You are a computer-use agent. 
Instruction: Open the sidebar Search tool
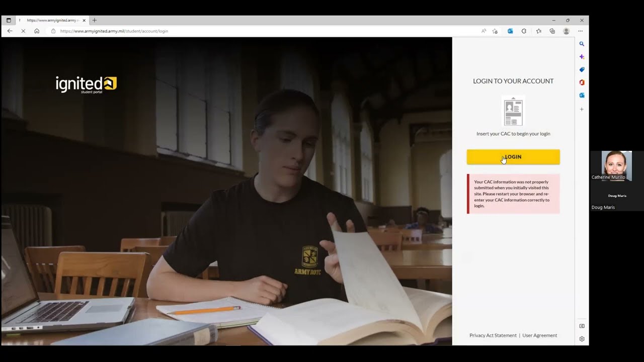pyautogui.click(x=582, y=44)
